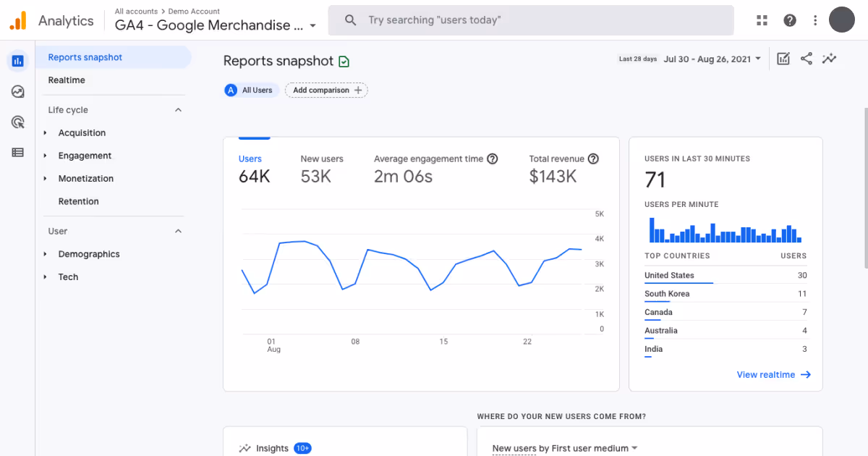
Task: Click the All Users 'A' badge
Action: tap(231, 90)
